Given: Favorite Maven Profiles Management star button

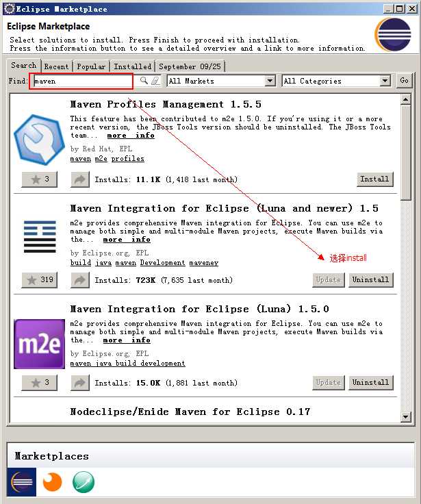Looking at the screenshot, I should (40, 179).
